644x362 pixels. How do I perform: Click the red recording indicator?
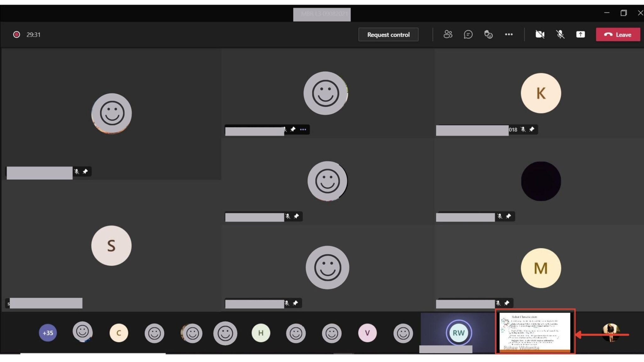[x=16, y=35]
